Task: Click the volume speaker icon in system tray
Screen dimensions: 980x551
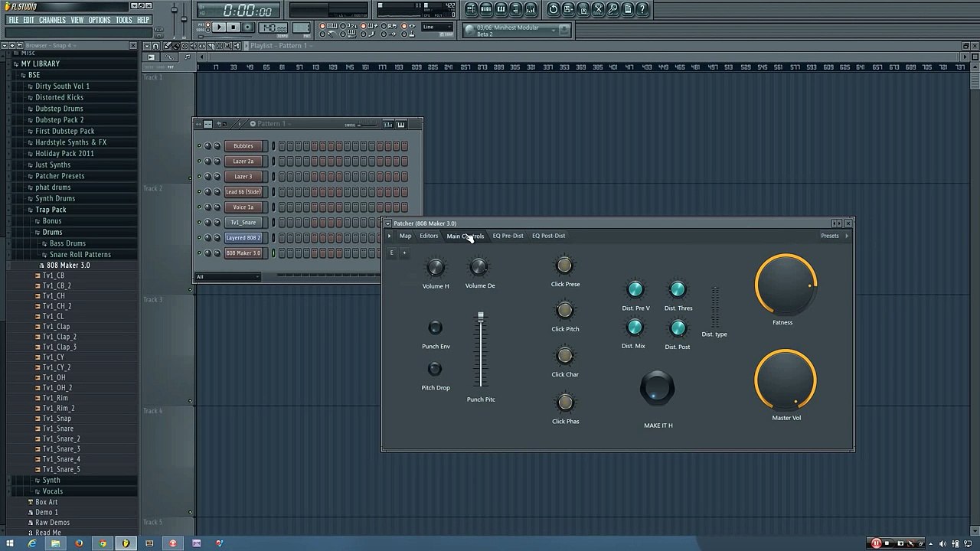Action: coord(942,543)
